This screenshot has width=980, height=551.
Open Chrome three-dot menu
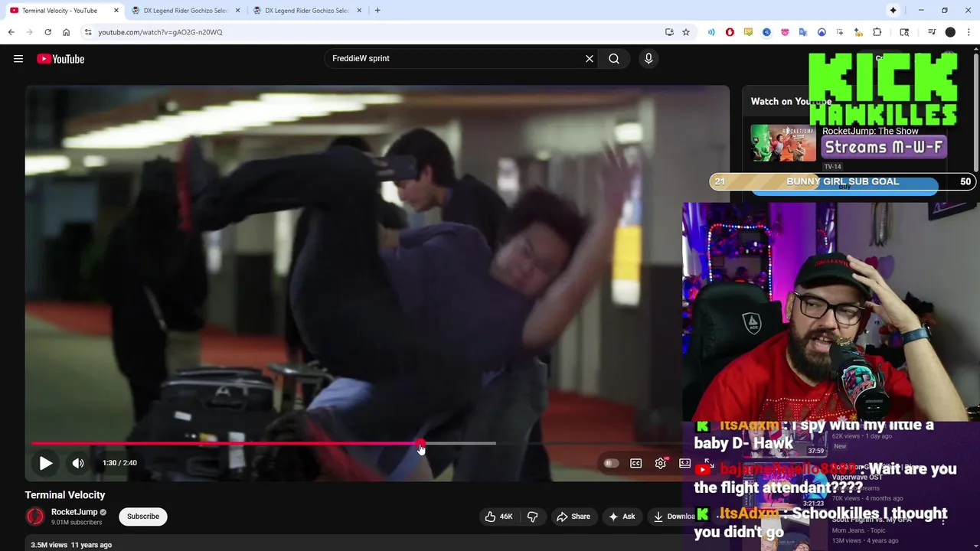[969, 32]
